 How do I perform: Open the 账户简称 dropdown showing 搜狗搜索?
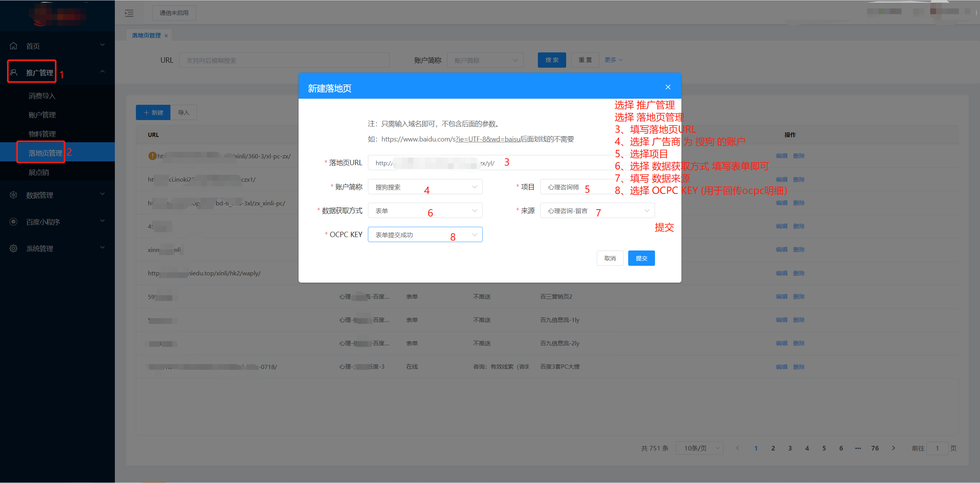click(425, 187)
